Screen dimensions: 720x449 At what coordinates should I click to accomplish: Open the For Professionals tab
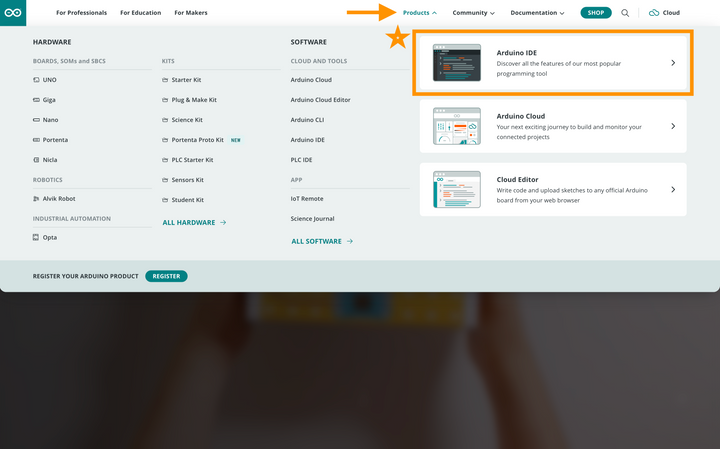tap(81, 13)
